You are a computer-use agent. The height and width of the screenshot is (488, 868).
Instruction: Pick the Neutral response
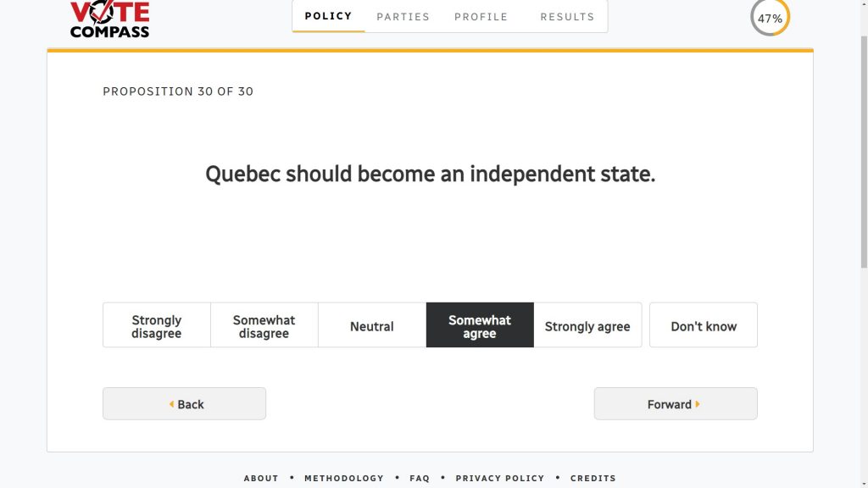click(372, 326)
